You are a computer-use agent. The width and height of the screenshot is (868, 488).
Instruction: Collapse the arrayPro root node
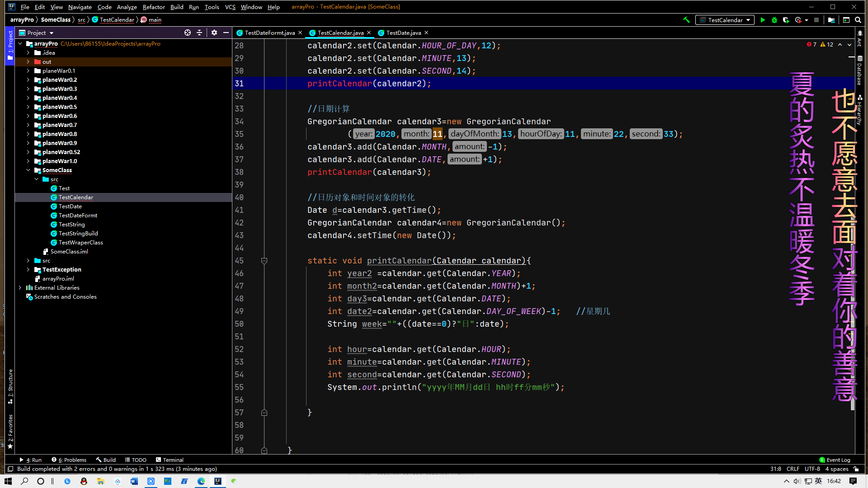(20, 44)
